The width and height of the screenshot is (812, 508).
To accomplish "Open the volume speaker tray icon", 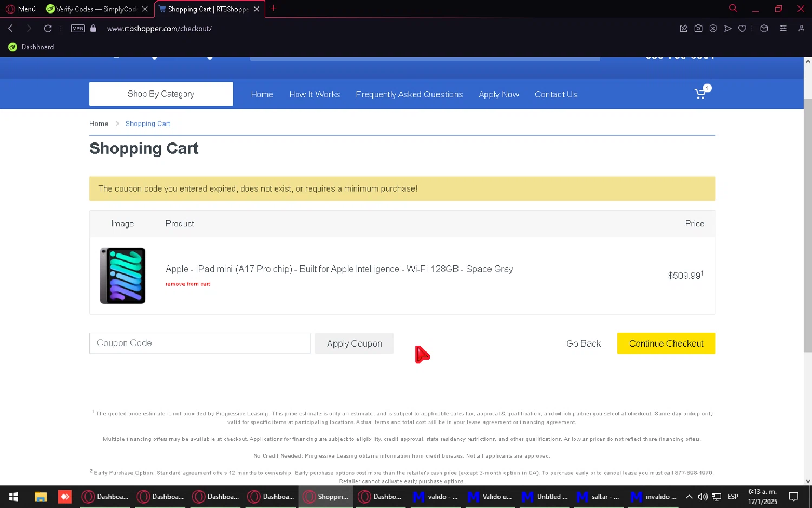I will 703,497.
